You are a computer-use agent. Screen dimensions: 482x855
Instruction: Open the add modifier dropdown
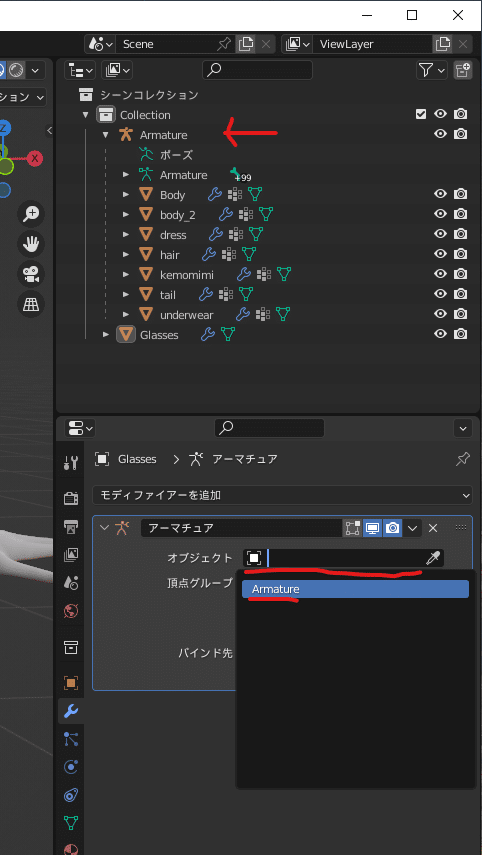click(282, 496)
